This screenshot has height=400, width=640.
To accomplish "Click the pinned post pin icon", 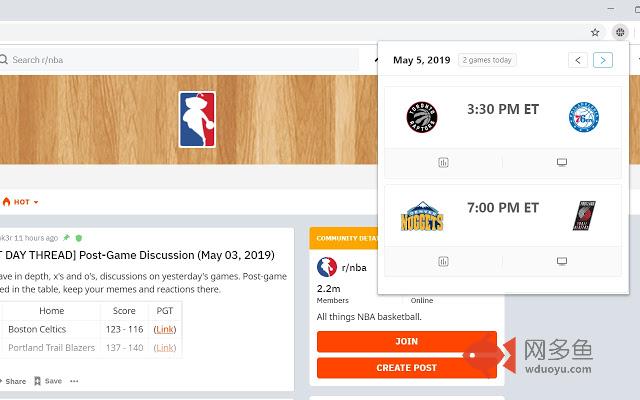I will point(67,238).
